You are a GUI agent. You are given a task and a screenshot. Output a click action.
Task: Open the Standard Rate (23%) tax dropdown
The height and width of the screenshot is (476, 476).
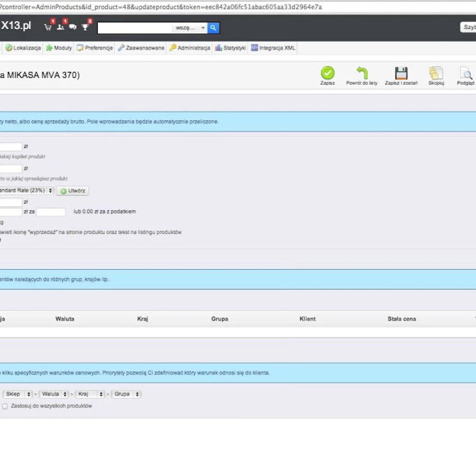(x=27, y=190)
